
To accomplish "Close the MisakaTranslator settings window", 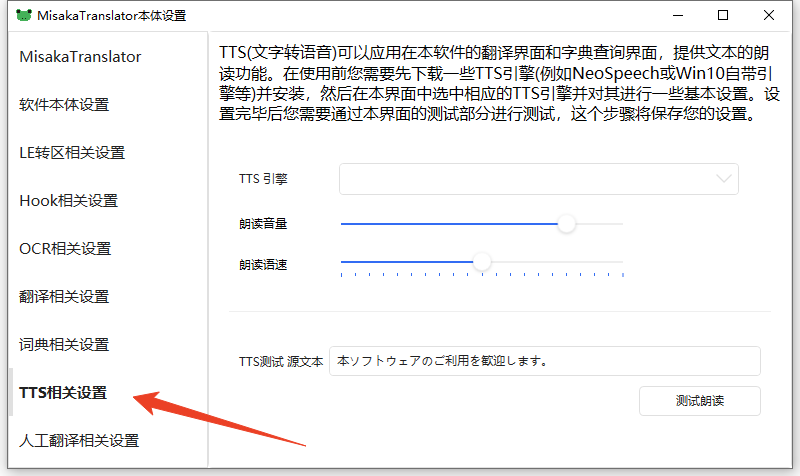I will tap(769, 15).
